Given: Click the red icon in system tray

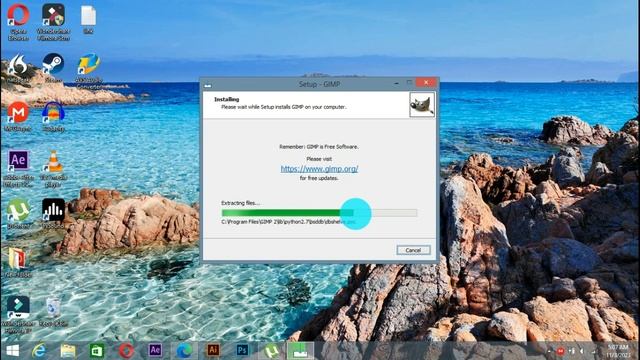Looking at the screenshot, I should tap(560, 351).
